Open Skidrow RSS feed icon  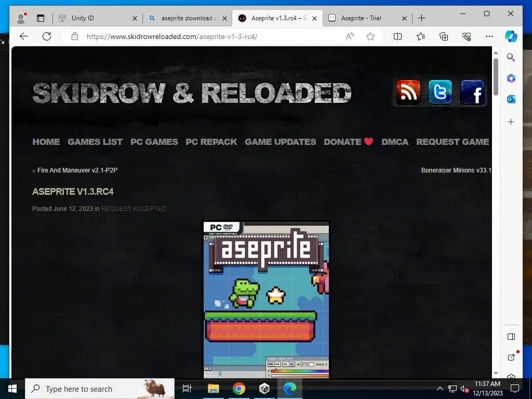pos(408,92)
